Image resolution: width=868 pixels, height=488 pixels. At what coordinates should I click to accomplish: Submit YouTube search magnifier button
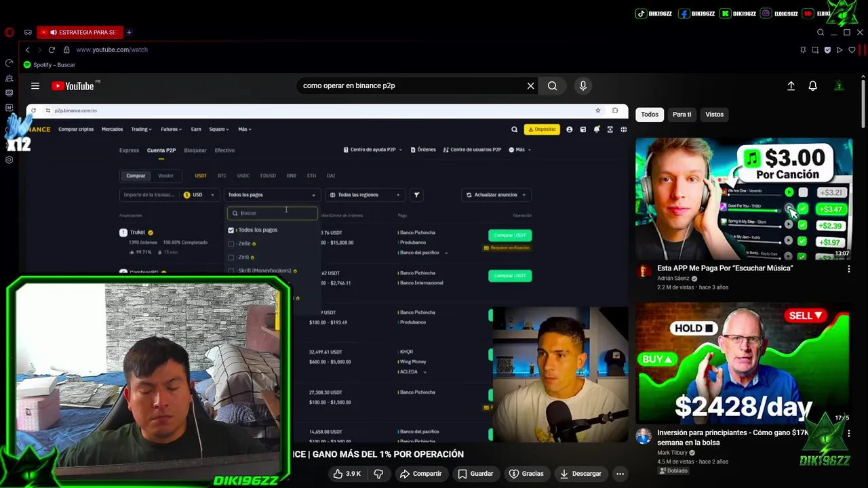(552, 85)
